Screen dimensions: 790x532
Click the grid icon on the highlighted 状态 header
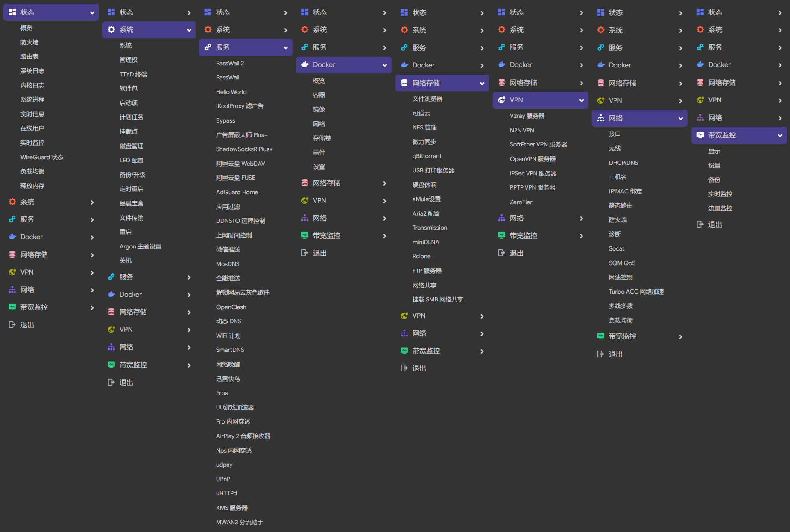pyautogui.click(x=12, y=12)
